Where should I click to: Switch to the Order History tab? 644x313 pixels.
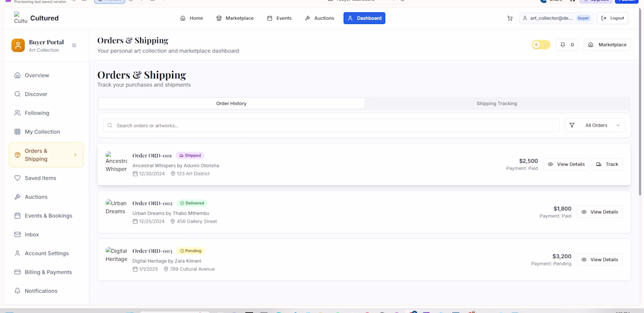tap(231, 104)
